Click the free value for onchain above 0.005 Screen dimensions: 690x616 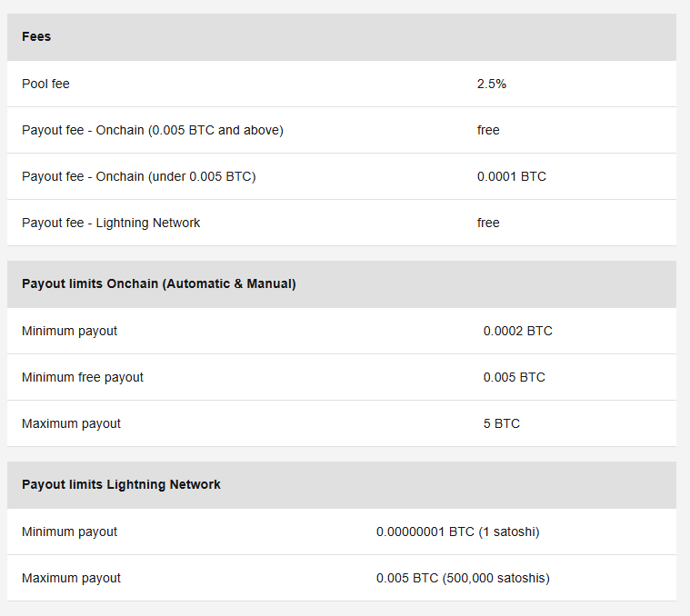coord(488,130)
